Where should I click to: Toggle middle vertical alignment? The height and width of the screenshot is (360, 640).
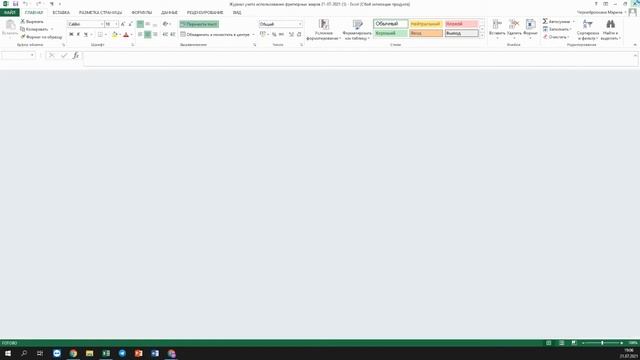(x=147, y=24)
